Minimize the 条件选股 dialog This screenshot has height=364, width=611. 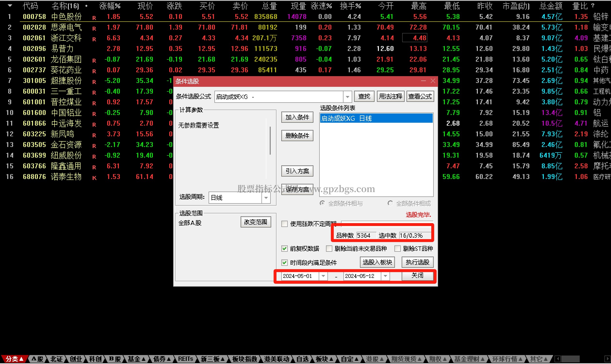pos(423,81)
